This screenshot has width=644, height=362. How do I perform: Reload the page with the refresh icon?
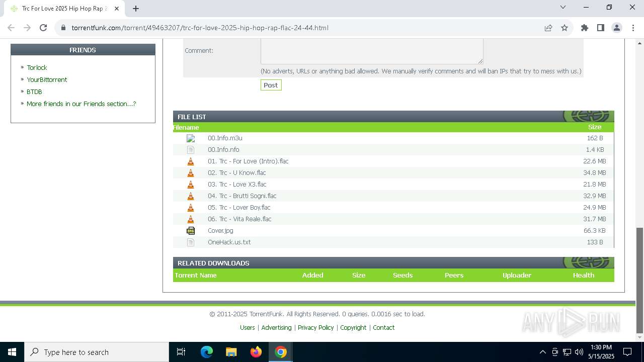point(43,28)
